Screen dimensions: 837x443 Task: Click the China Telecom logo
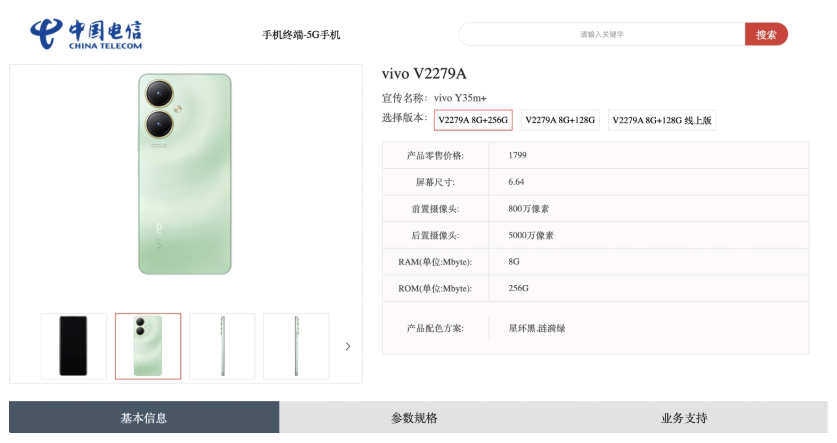click(x=86, y=34)
